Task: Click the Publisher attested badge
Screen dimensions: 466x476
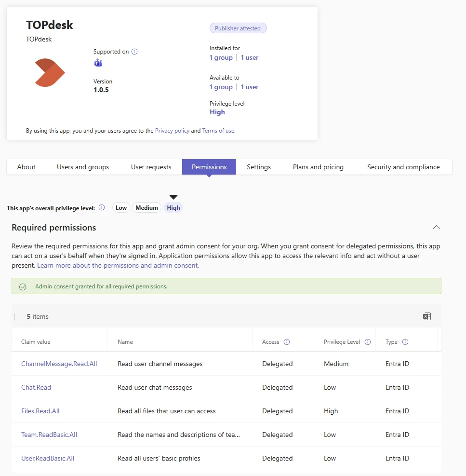Action: click(238, 28)
